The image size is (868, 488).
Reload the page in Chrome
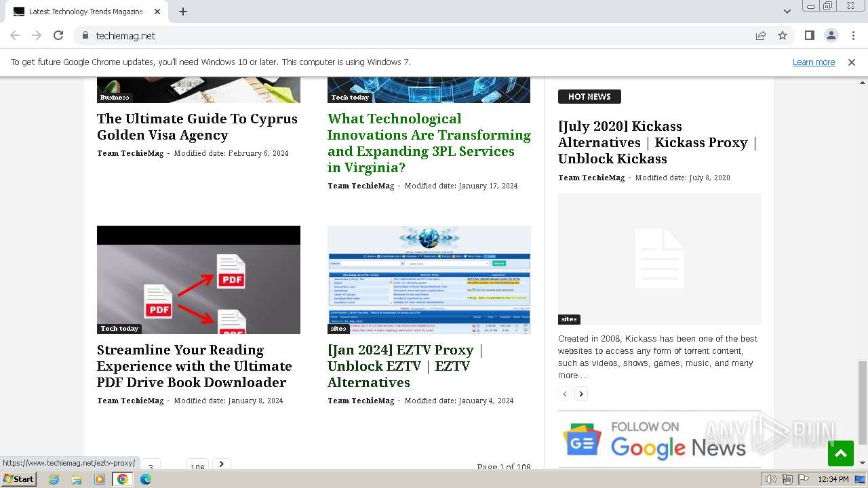(x=58, y=35)
